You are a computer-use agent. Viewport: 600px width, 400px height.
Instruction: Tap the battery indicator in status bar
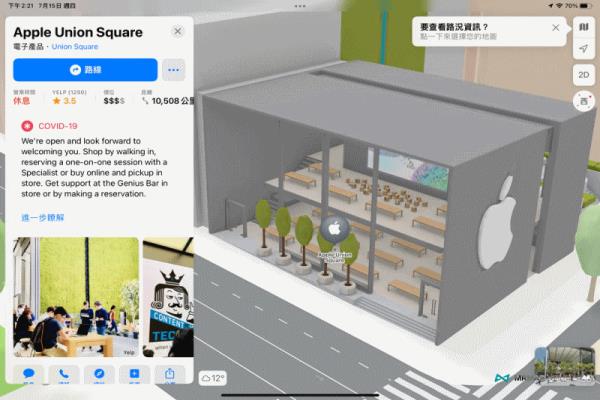tap(586, 6)
